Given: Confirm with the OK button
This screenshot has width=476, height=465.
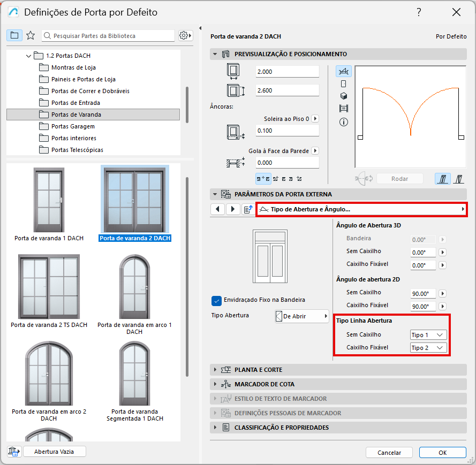Looking at the screenshot, I should pyautogui.click(x=443, y=453).
